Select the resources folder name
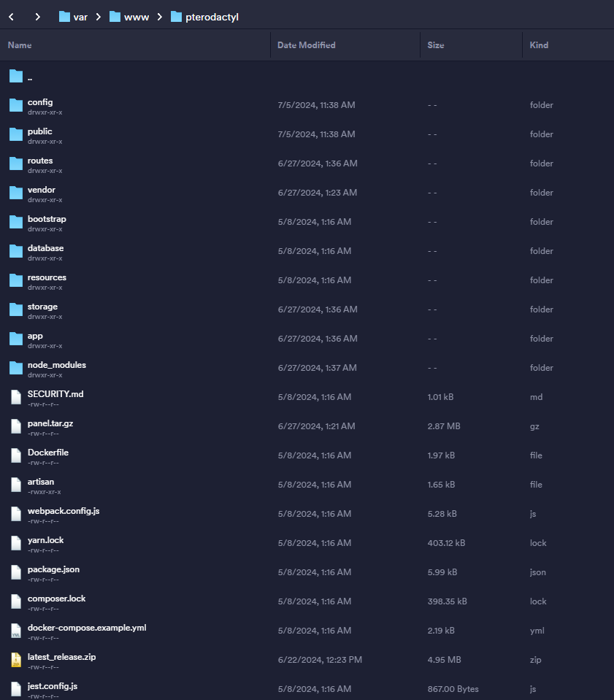The image size is (614, 700). pos(47,277)
